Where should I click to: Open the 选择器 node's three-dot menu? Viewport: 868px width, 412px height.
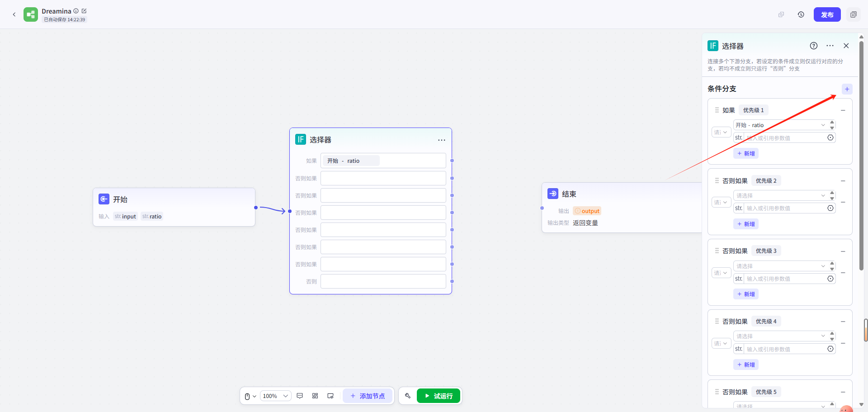click(x=442, y=140)
